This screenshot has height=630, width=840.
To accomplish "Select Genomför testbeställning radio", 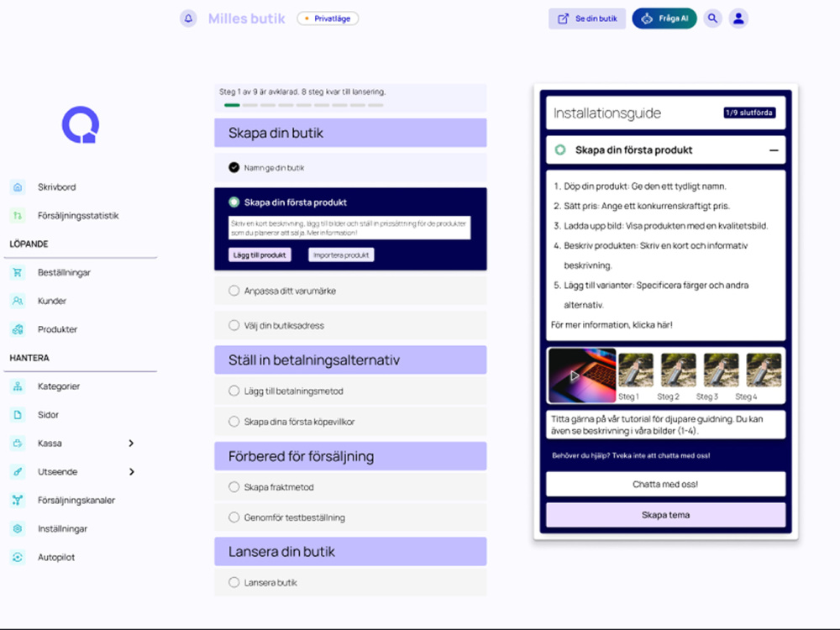I will (x=234, y=517).
